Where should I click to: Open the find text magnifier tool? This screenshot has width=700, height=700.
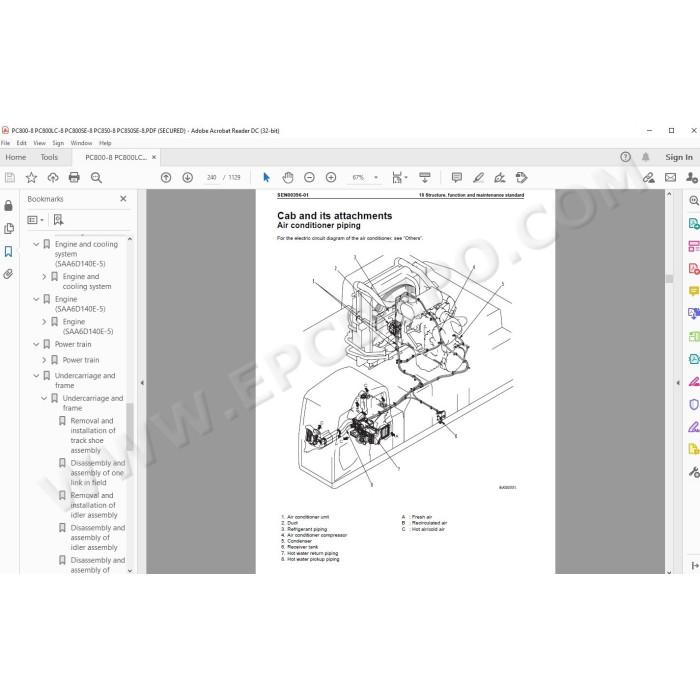[96, 178]
